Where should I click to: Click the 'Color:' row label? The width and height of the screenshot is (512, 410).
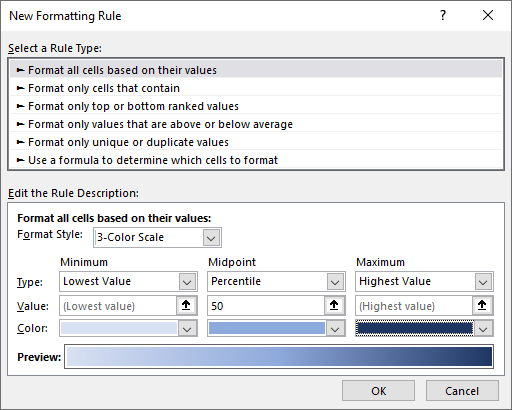click(x=32, y=328)
